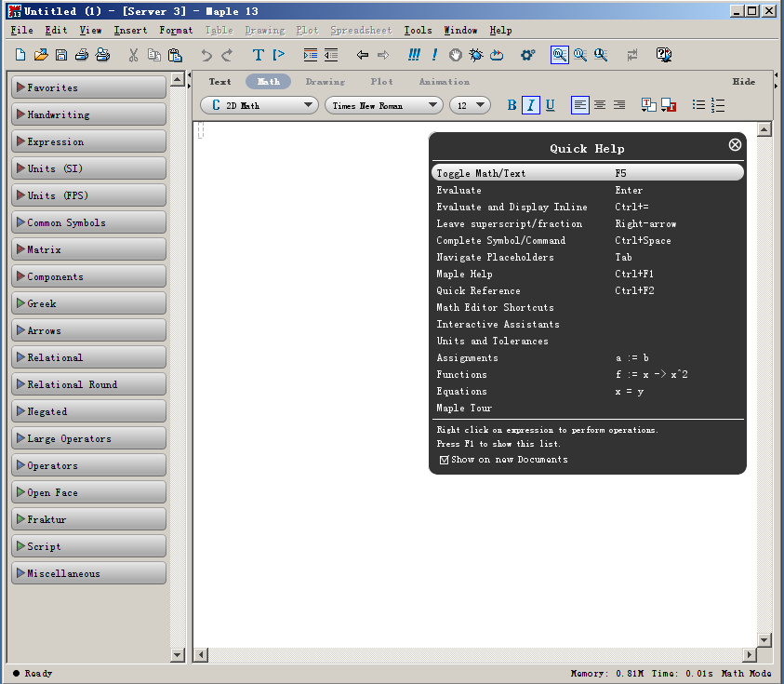Expand the Fraktur palette
The width and height of the screenshot is (784, 684).
coord(88,520)
